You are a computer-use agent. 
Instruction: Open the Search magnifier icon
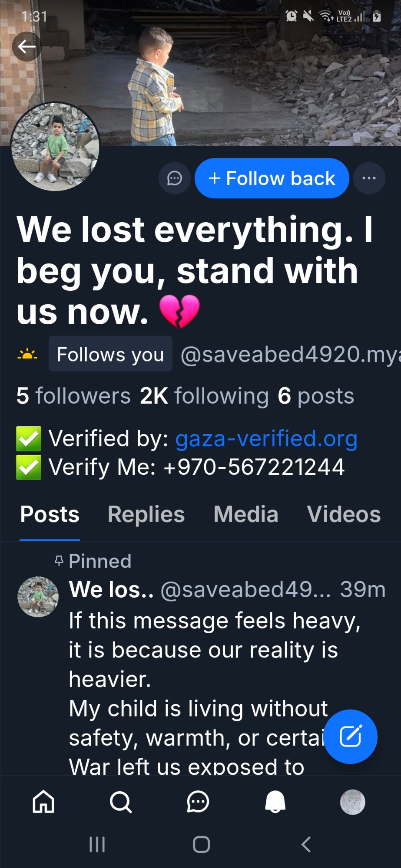tap(121, 801)
